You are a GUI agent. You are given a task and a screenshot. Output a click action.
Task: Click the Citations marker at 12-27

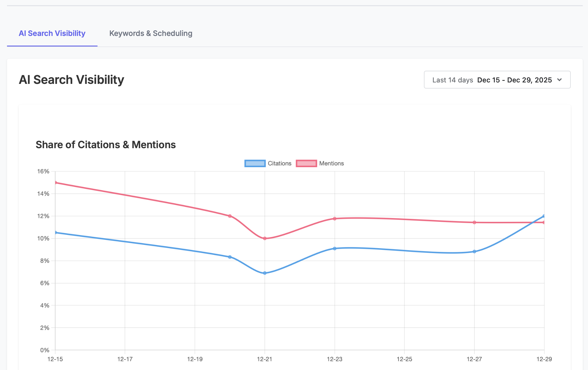pos(474,251)
